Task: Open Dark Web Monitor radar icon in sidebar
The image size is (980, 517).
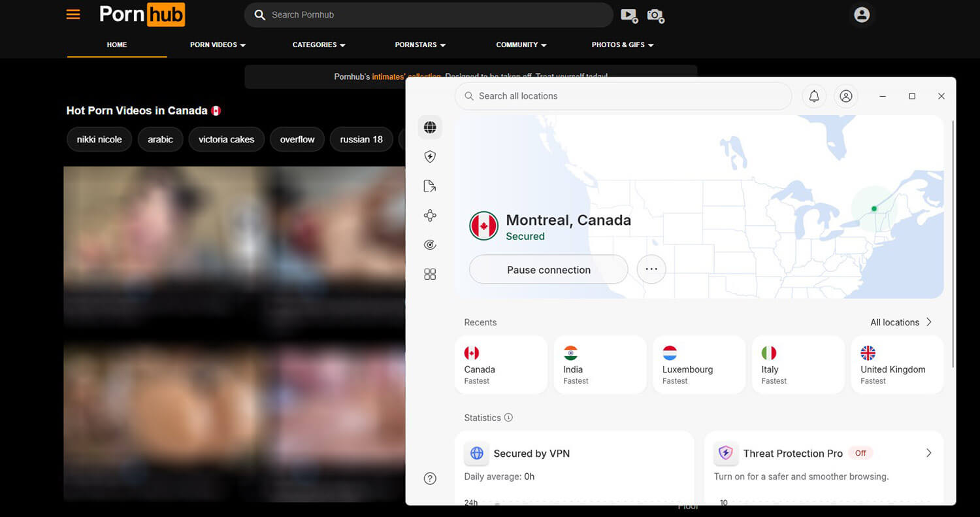Action: 430,245
